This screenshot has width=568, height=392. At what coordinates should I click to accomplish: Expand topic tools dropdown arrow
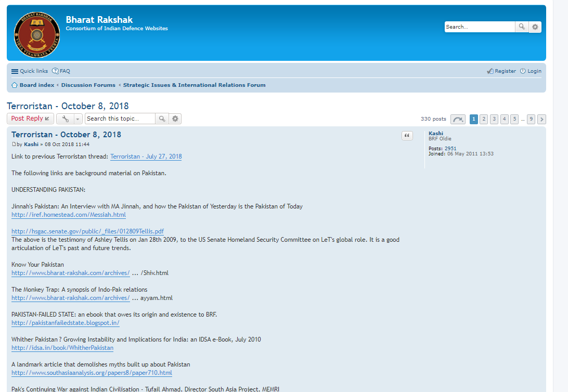78,119
